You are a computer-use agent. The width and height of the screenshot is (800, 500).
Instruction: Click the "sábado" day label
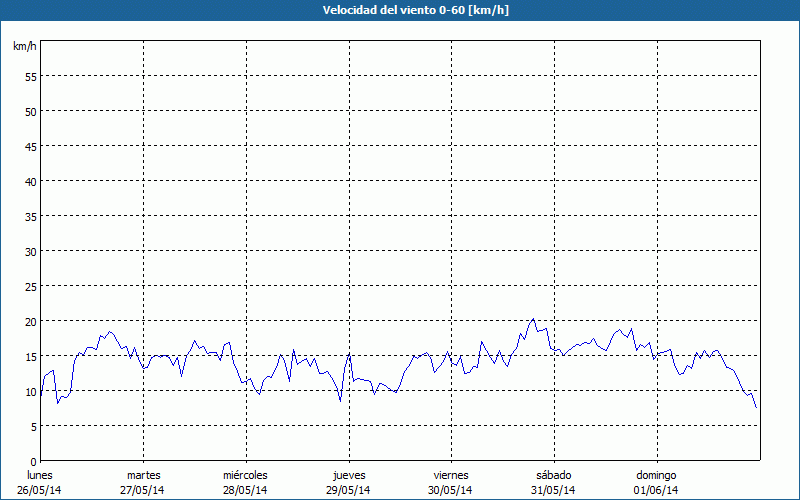[x=553, y=475]
